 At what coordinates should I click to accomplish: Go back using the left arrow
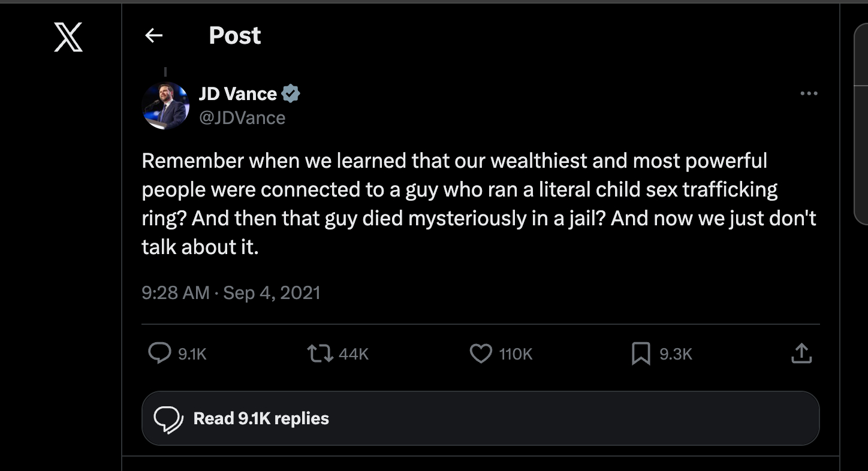pyautogui.click(x=154, y=36)
